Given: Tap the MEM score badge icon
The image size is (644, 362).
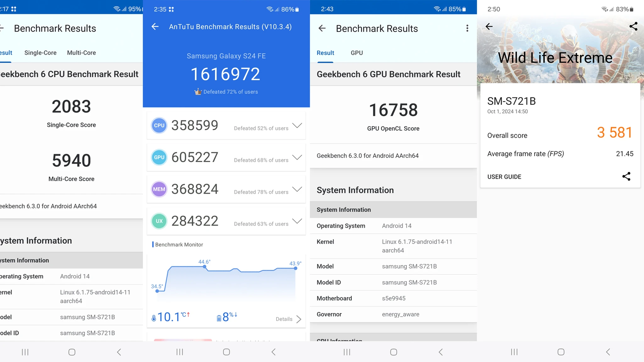Looking at the screenshot, I should coord(159,189).
